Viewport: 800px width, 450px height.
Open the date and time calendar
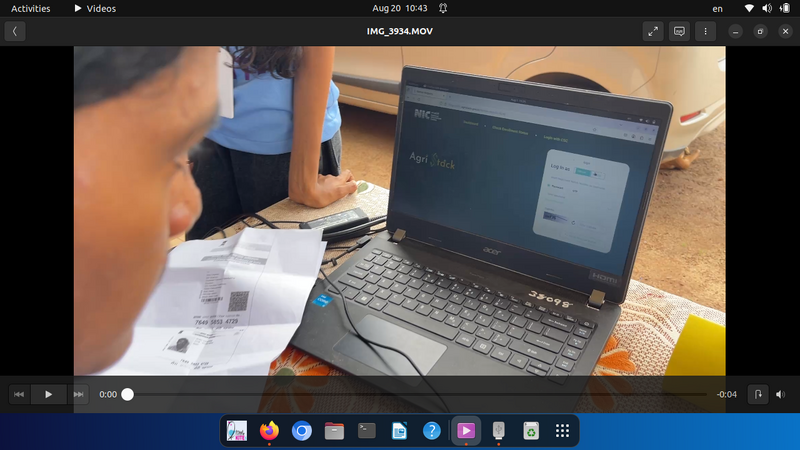[399, 8]
